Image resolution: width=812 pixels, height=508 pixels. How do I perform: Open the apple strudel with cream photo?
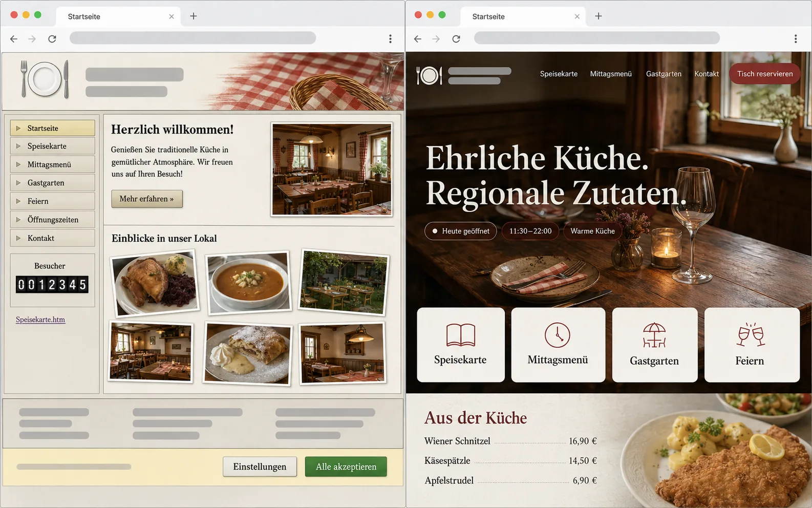[x=247, y=353]
